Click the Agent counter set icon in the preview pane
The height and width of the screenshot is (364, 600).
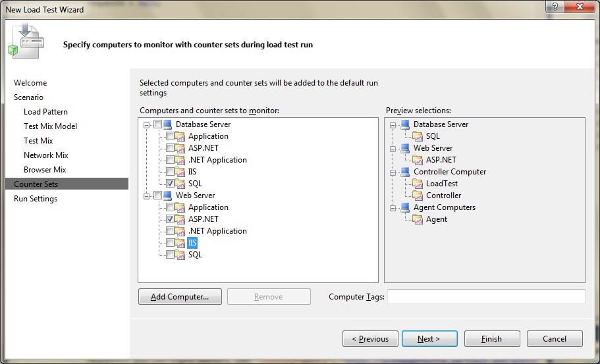click(x=418, y=219)
